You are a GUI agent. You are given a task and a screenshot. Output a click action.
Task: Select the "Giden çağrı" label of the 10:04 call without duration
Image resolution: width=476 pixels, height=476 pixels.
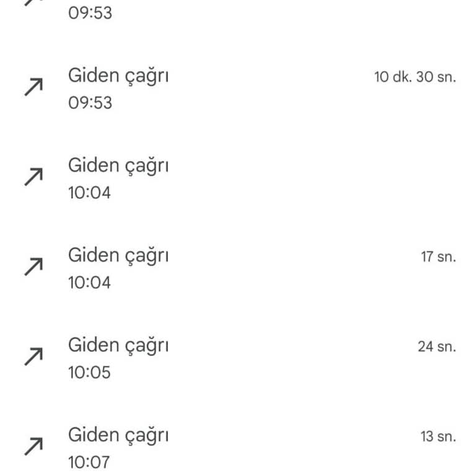118,166
